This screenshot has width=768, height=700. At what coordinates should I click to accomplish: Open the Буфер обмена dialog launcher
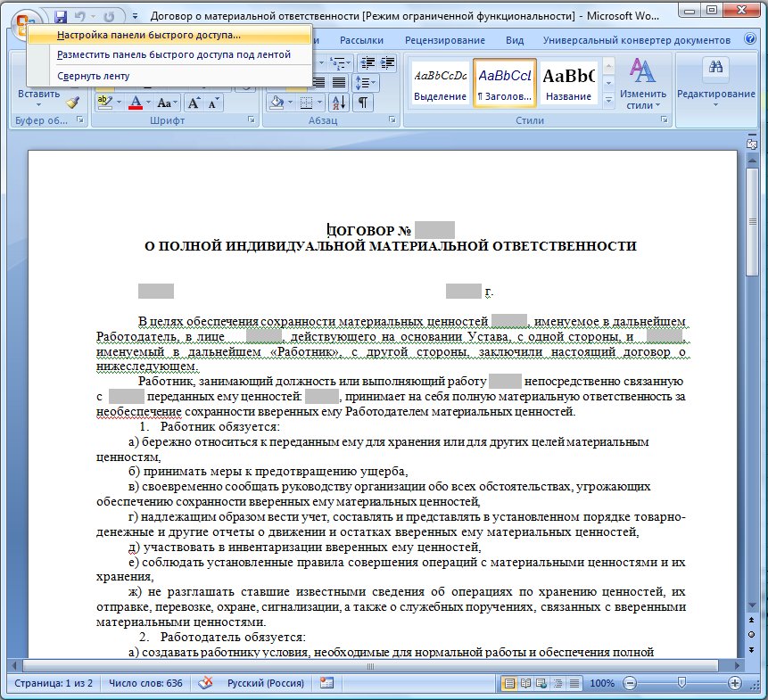[x=80, y=119]
